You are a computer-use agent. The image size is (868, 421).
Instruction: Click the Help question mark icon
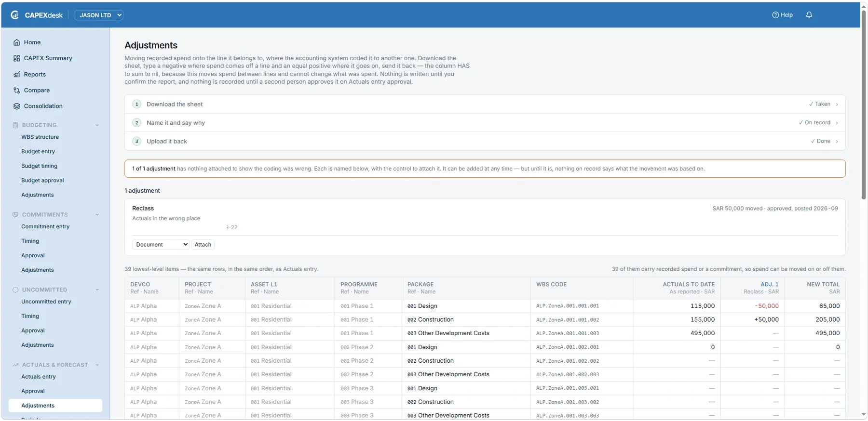tap(775, 15)
